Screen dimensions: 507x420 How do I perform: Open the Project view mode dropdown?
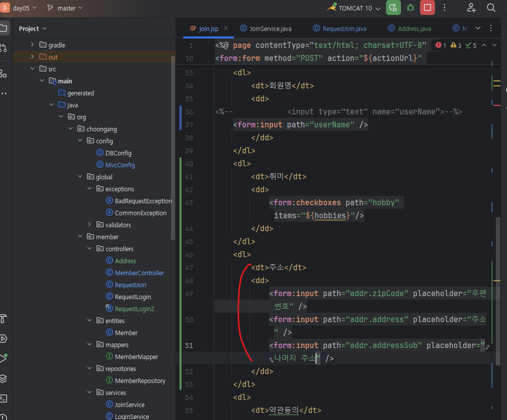(32, 28)
